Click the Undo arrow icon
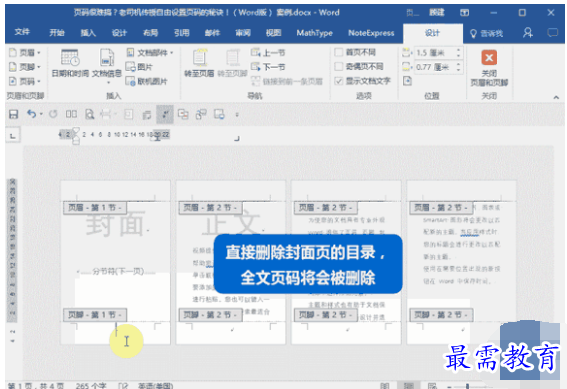567x389 pixels. 31,114
